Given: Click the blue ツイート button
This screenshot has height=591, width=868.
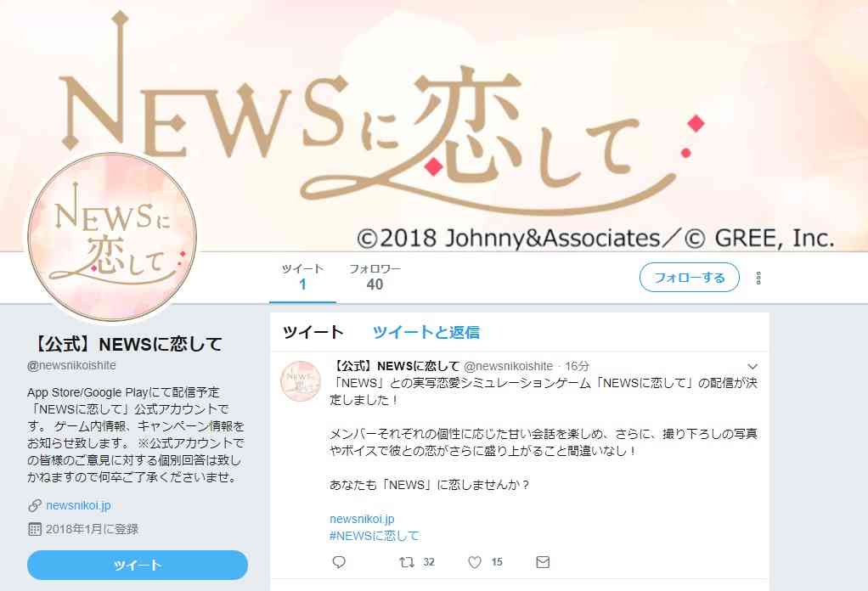Looking at the screenshot, I should (138, 565).
